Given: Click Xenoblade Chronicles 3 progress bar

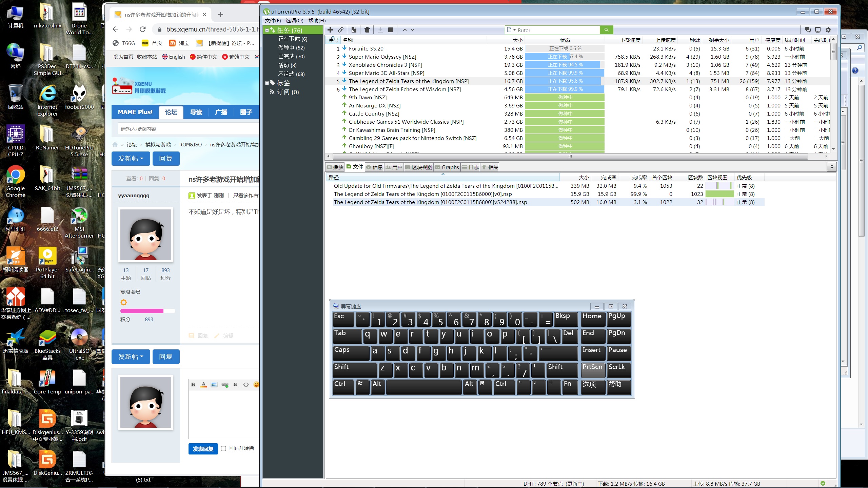Looking at the screenshot, I should 565,65.
